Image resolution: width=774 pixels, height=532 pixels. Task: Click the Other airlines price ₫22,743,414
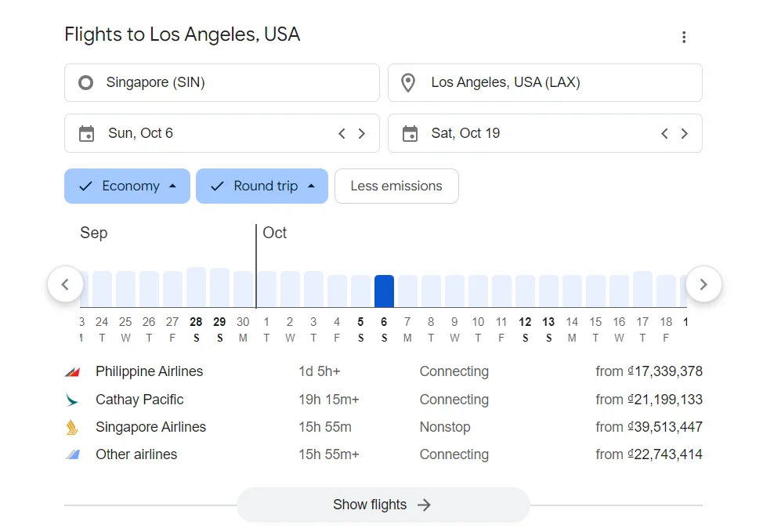tap(665, 454)
